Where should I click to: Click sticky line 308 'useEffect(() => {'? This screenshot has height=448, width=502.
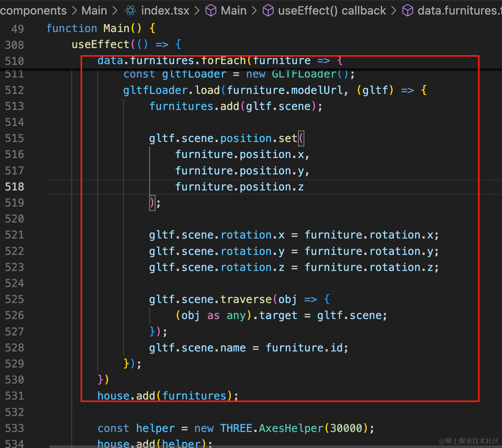[126, 44]
